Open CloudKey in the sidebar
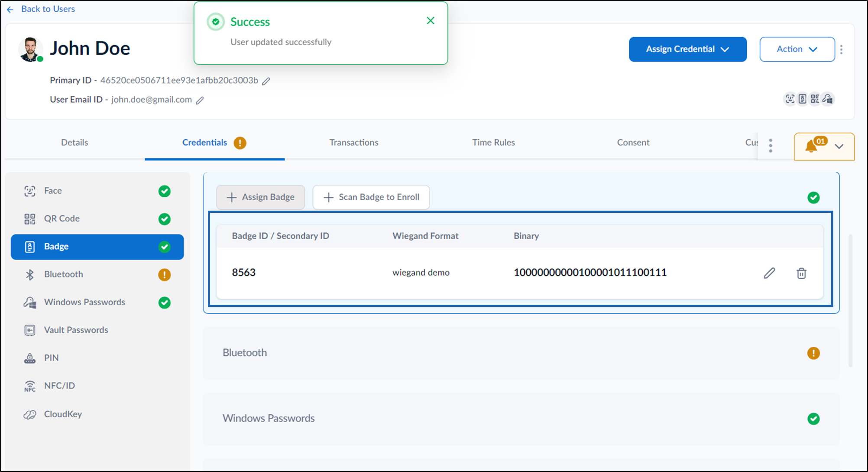This screenshot has width=868, height=472. pyautogui.click(x=97, y=414)
